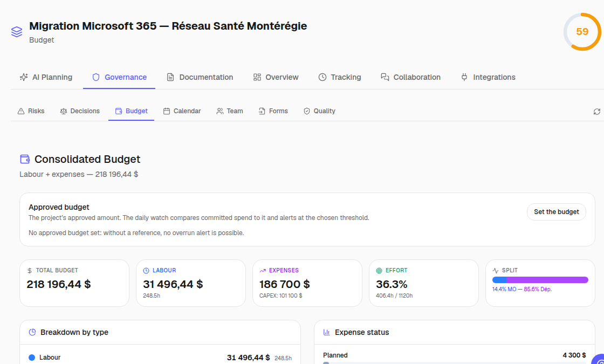The image size is (604, 364).
Task: Click the people icon of Team sub-tab
Action: tap(220, 111)
